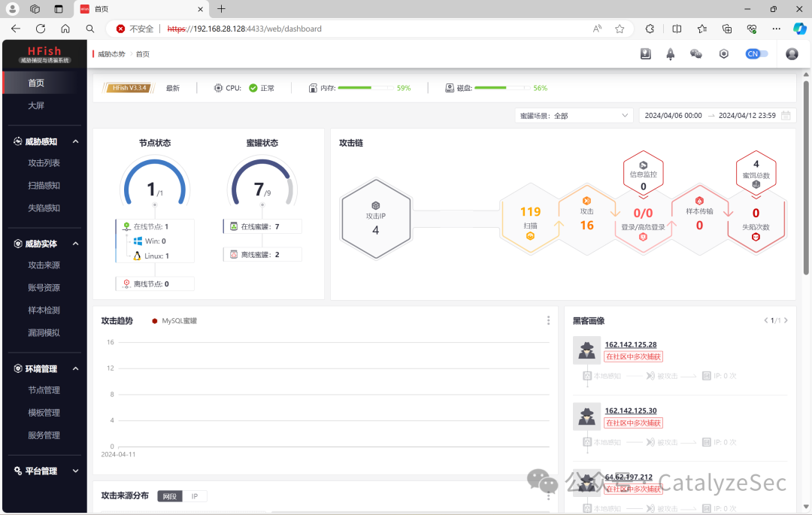Open browser extensions icon
Viewport: 812px width, 515px height.
[650, 29]
